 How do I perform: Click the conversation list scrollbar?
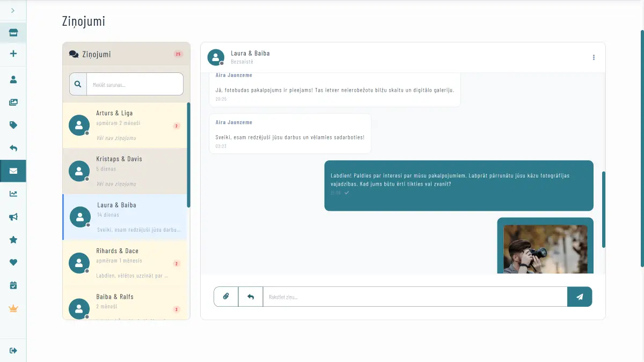[x=188, y=155]
